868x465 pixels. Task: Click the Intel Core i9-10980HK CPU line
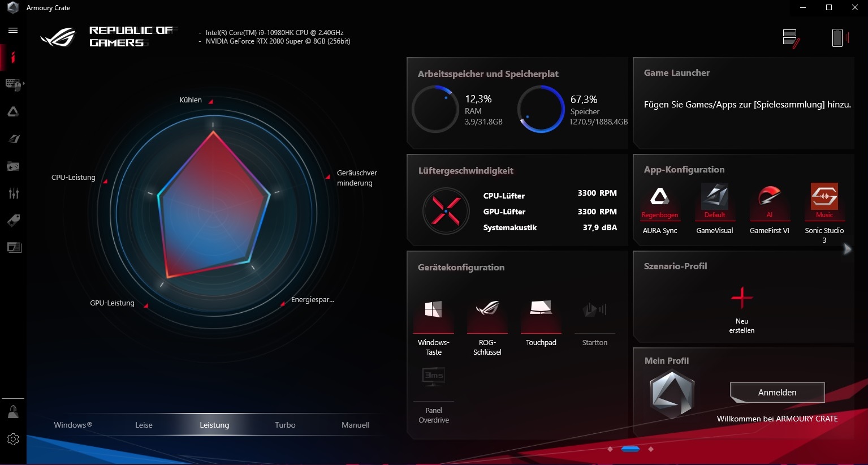tap(274, 33)
